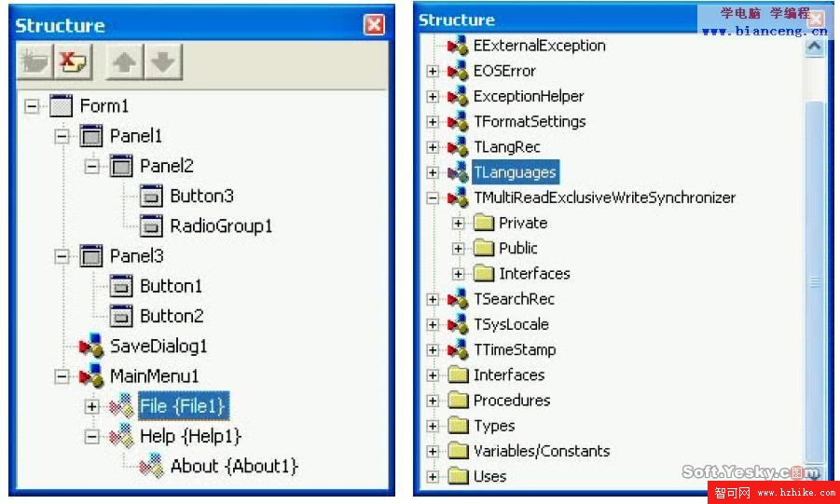Click the EOSError class icon
840x504 pixels.
click(x=458, y=71)
